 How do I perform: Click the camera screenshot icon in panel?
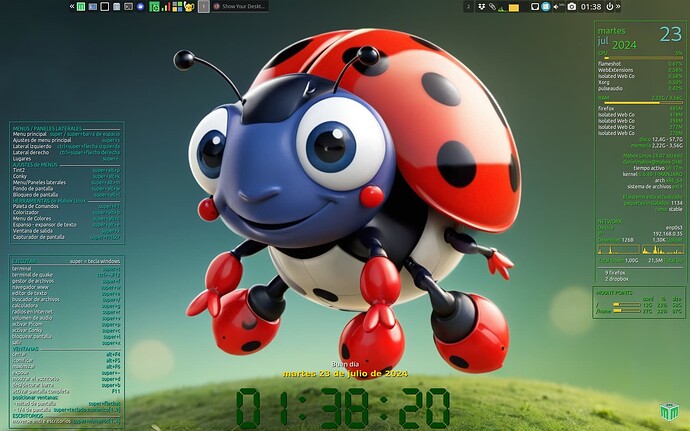(x=571, y=6)
